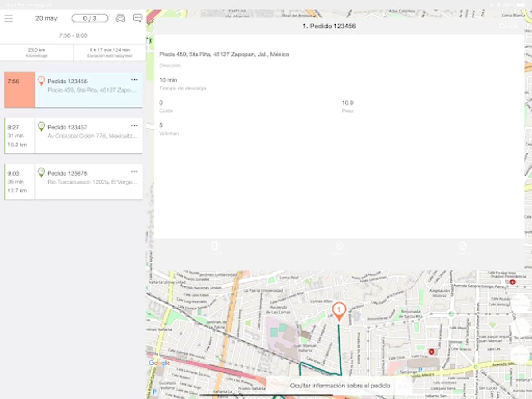This screenshot has width=532, height=399.
Task: Close the order detail with Cerrar
Action: pos(508,26)
